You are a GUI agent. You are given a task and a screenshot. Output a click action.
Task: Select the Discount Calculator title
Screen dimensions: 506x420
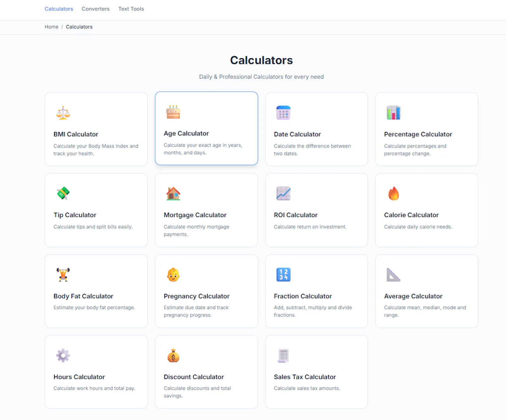pyautogui.click(x=194, y=377)
